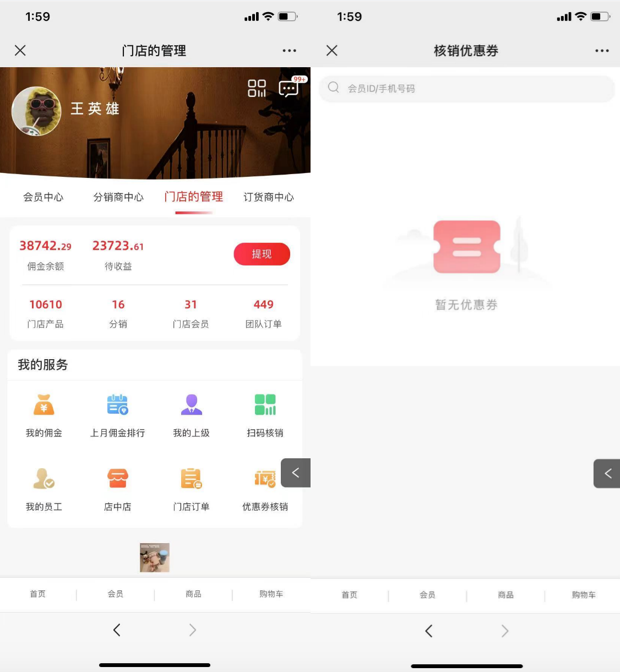Open the messages icon showing 99+ badge
This screenshot has height=672, width=620.
(x=289, y=89)
